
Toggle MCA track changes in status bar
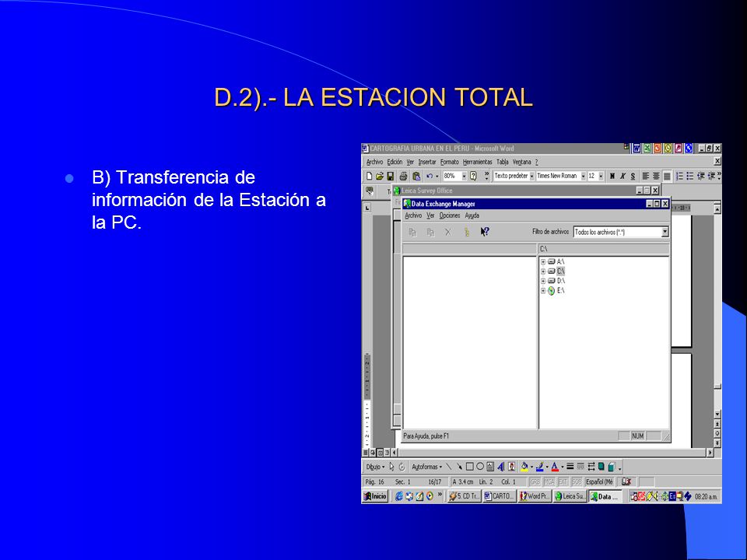[549, 482]
